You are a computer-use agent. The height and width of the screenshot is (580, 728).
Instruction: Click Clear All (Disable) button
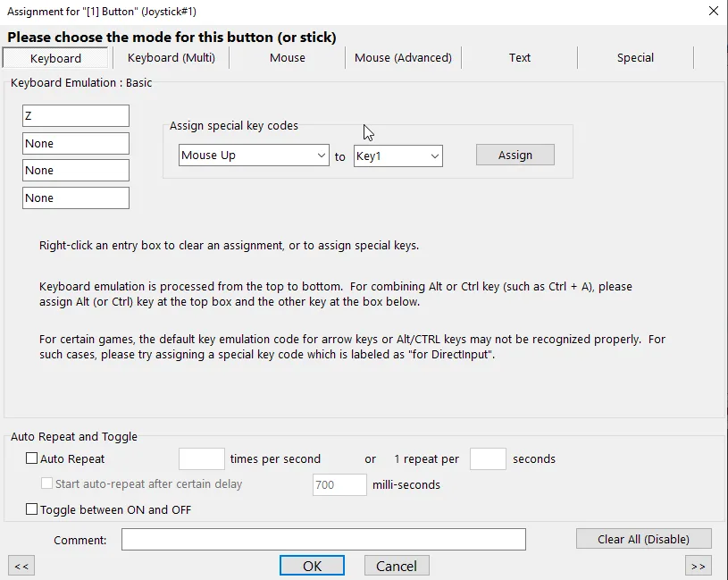pyautogui.click(x=643, y=539)
